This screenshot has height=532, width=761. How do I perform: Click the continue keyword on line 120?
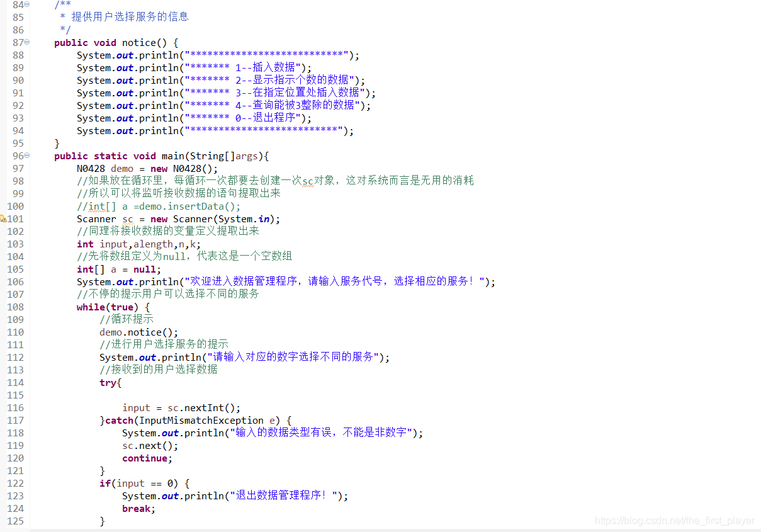coord(145,458)
